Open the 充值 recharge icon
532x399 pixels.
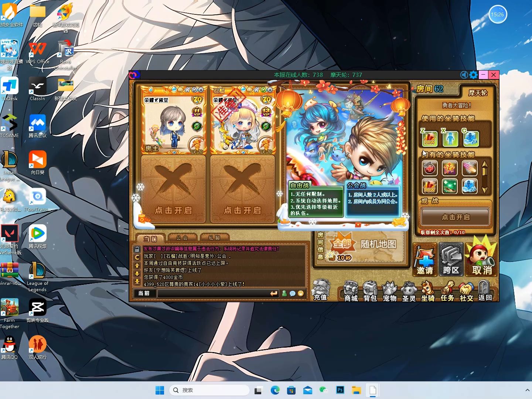point(320,290)
